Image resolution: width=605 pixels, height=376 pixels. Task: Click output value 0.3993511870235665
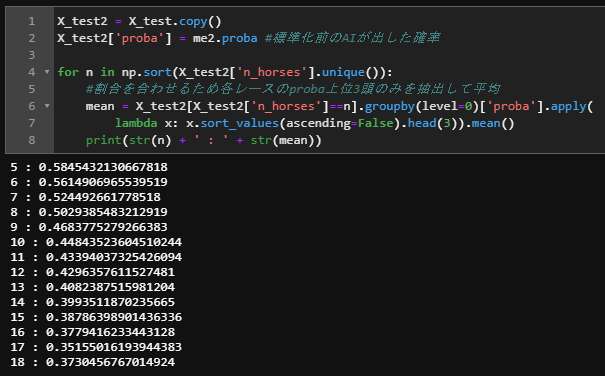tap(110, 303)
